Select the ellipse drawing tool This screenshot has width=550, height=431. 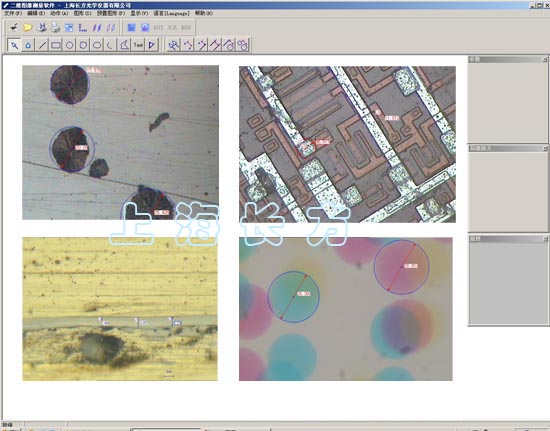tap(97, 45)
